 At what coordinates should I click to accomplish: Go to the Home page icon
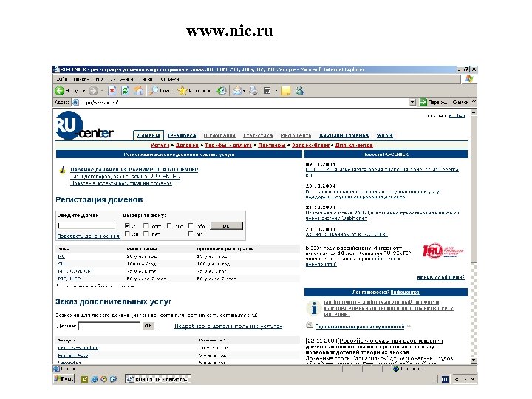coord(138,91)
